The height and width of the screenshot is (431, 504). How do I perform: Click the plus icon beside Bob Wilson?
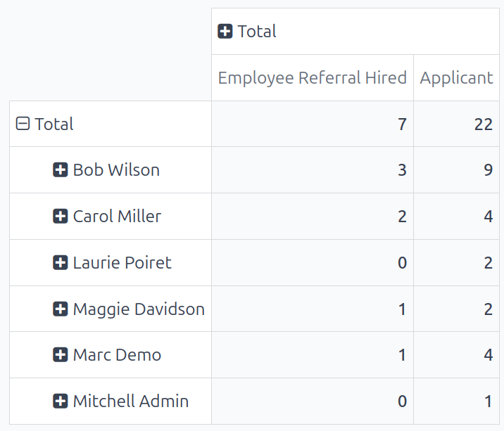(x=61, y=170)
